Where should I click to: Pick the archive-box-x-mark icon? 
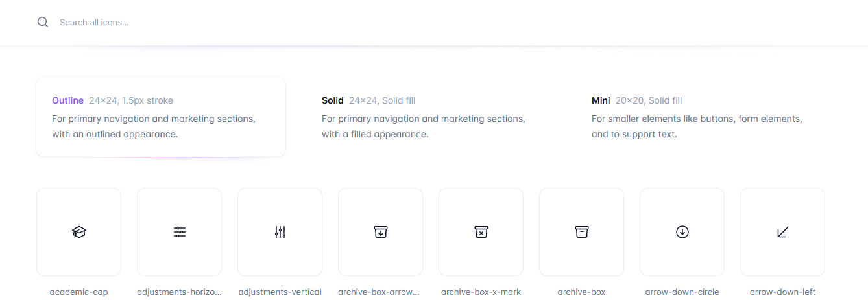click(481, 232)
